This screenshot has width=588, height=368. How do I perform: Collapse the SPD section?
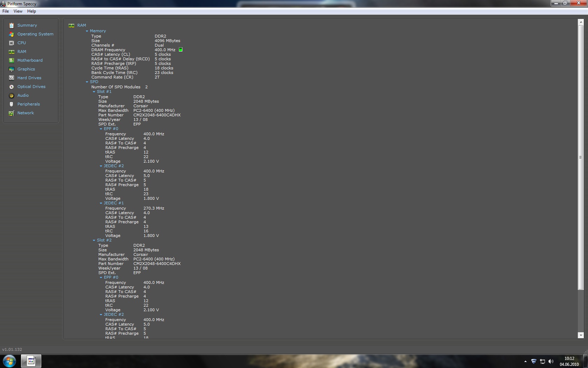87,82
